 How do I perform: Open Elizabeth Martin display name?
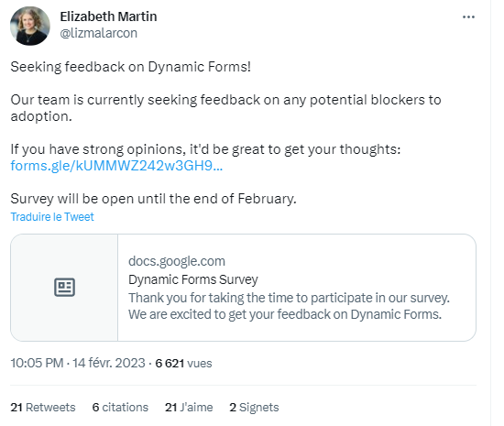click(x=108, y=16)
